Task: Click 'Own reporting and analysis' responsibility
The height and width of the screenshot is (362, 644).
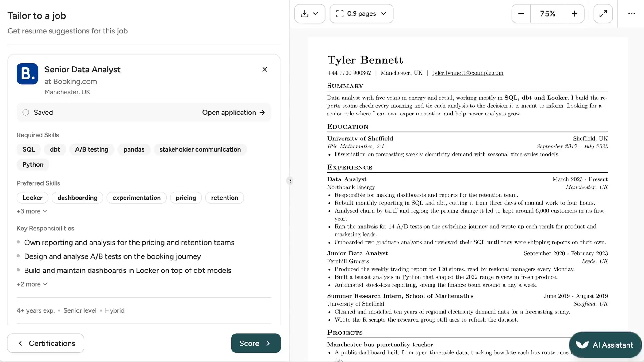Action: (129, 243)
